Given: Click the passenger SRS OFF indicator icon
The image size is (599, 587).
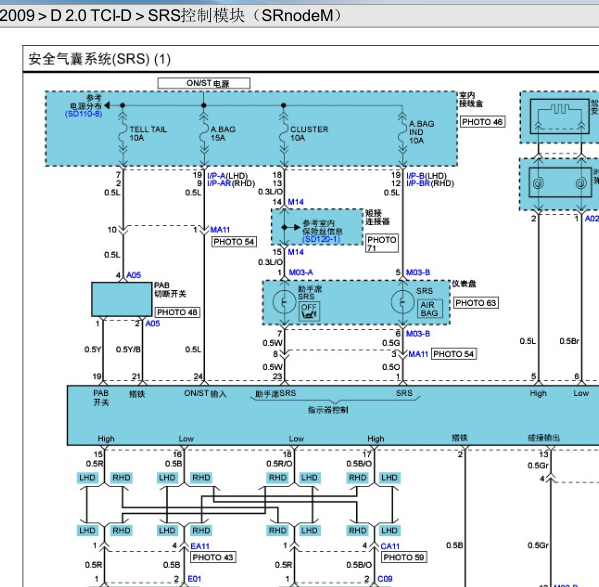Looking at the screenshot, I should coord(309,311).
